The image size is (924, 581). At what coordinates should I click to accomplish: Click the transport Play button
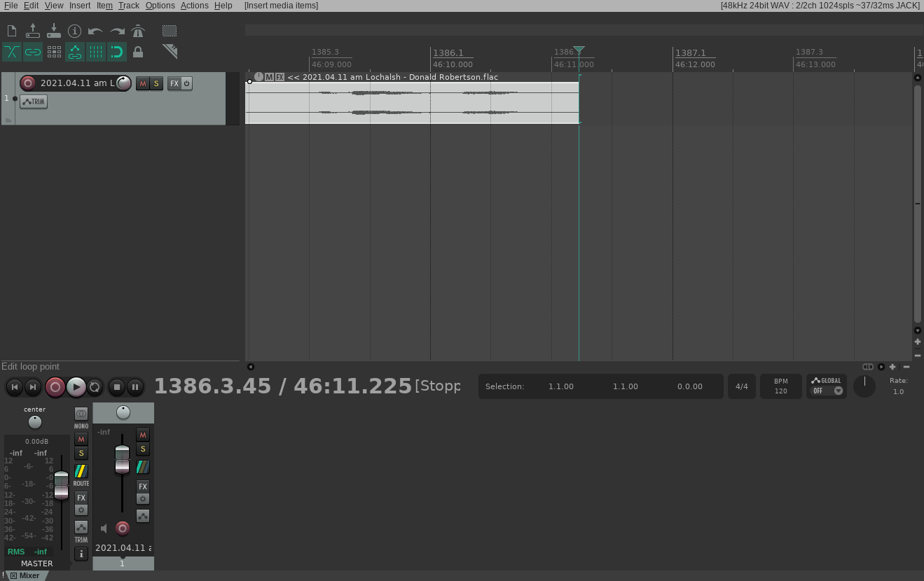pos(76,386)
